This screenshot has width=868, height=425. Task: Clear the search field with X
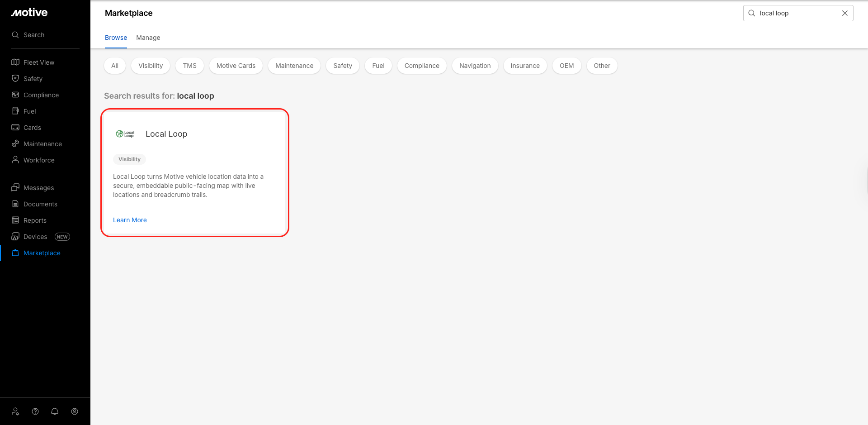[x=845, y=13]
